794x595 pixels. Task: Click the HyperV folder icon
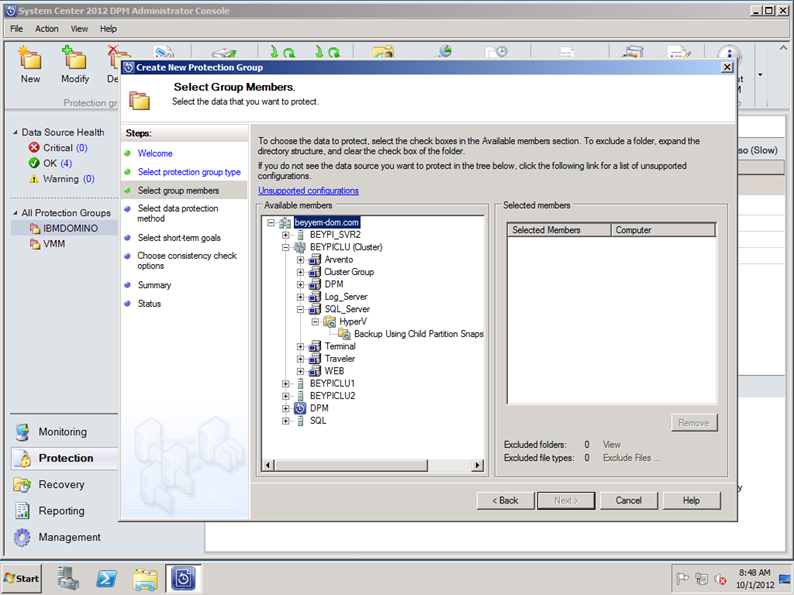330,322
